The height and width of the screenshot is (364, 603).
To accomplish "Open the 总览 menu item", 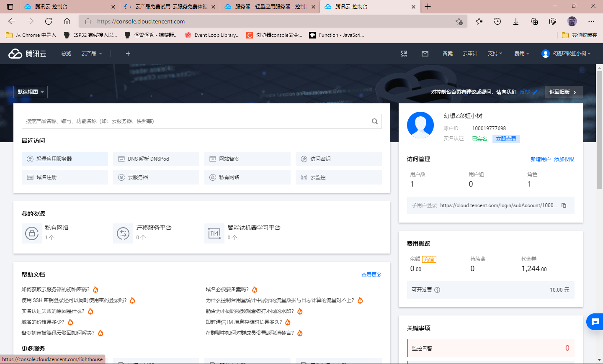I will 66,54.
